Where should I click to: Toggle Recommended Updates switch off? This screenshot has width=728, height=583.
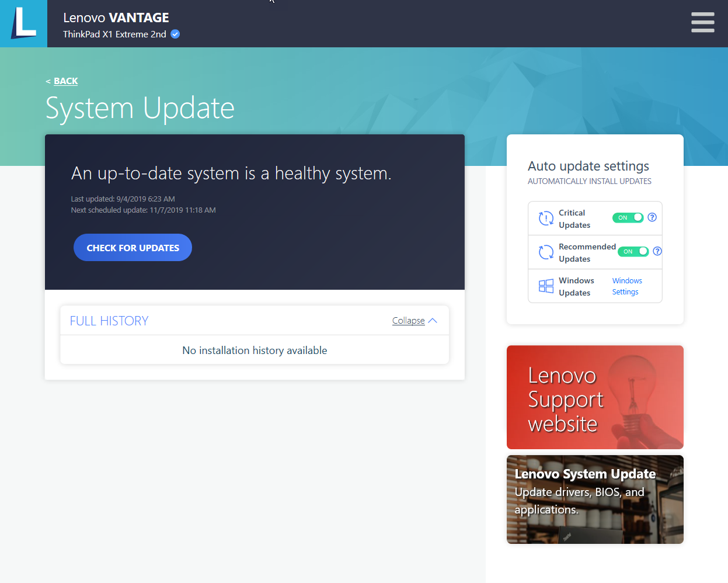633,251
